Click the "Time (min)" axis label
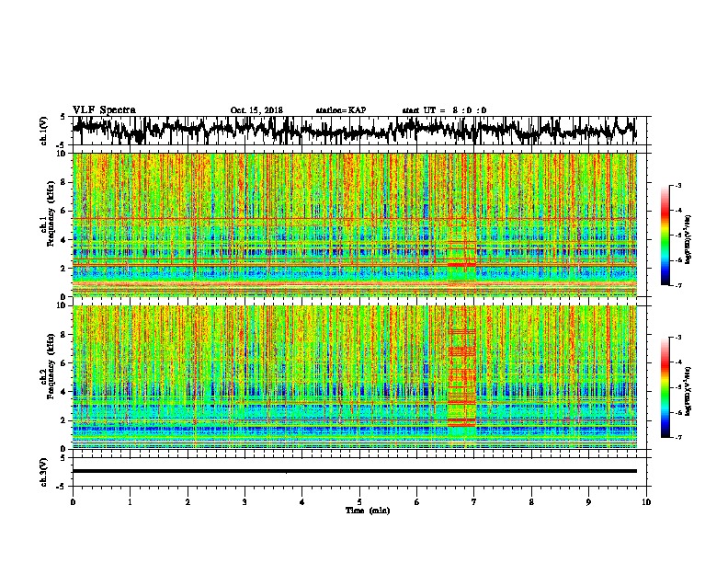 368,511
